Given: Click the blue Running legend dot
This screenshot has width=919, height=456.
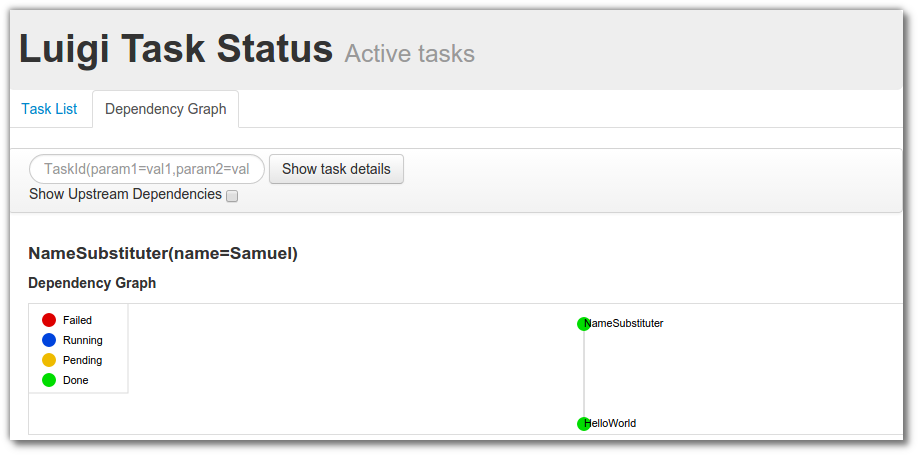Looking at the screenshot, I should tap(49, 340).
